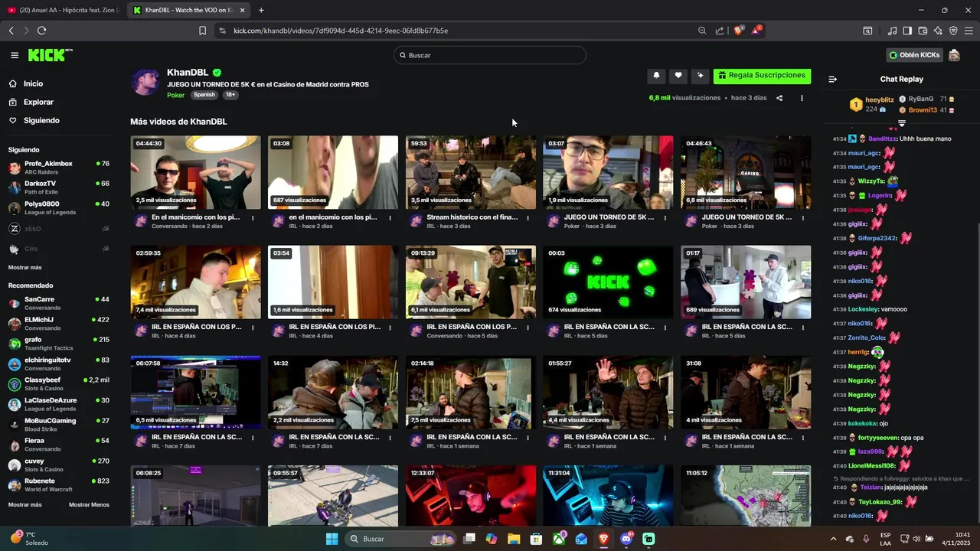Open Brave Shields lion icon
Image resolution: width=980 pixels, height=551 pixels.
click(738, 31)
